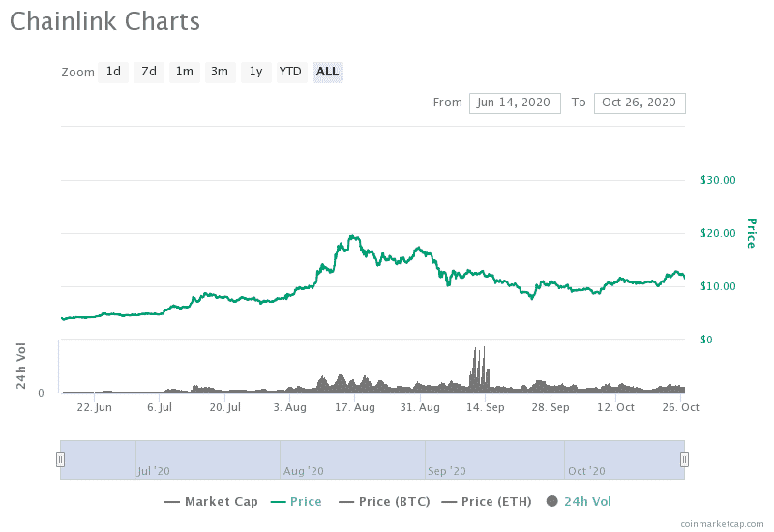Viewport: 774px width, 532px height.
Task: Edit the From date field
Action: (515, 103)
